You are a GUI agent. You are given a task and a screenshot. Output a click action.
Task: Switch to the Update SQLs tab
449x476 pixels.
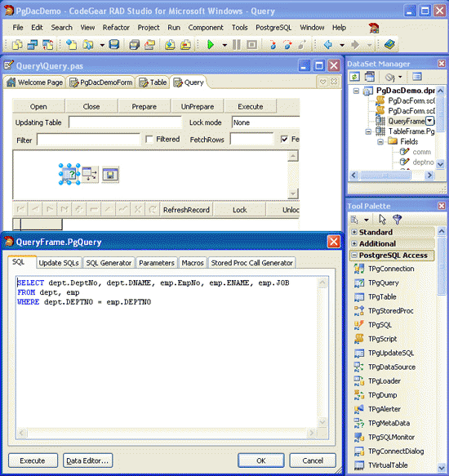(x=59, y=263)
